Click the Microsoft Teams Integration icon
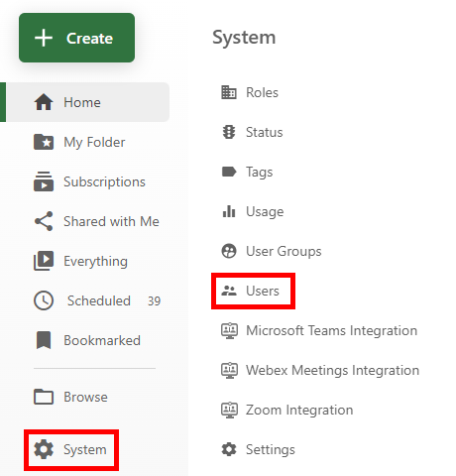This screenshot has width=456, height=476. click(x=229, y=330)
